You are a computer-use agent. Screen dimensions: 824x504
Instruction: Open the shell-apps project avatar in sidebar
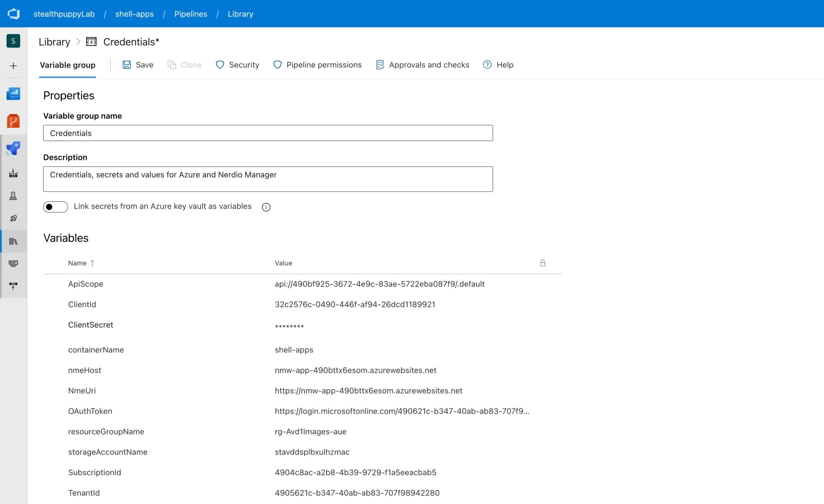coord(13,41)
